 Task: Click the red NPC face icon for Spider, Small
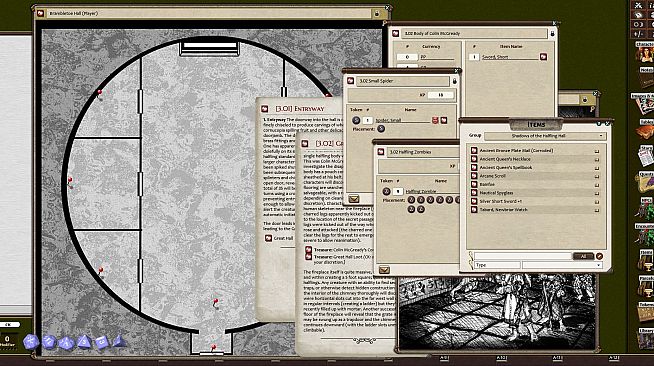[x=435, y=120]
